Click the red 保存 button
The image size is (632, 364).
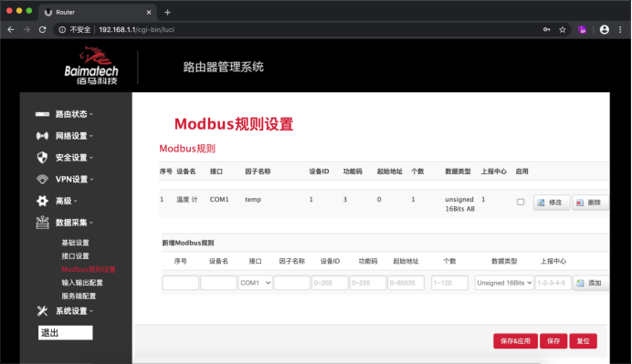[553, 341]
